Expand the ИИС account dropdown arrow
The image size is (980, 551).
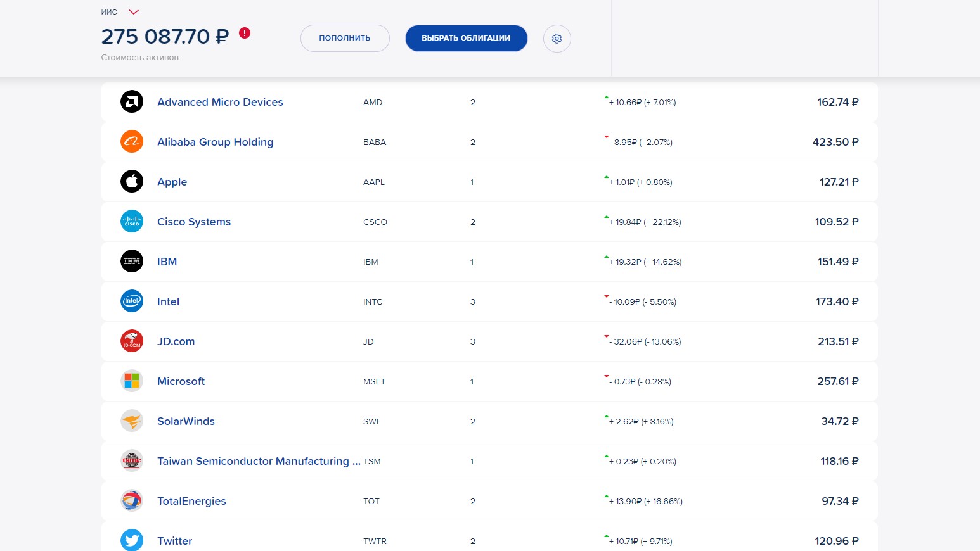(133, 12)
